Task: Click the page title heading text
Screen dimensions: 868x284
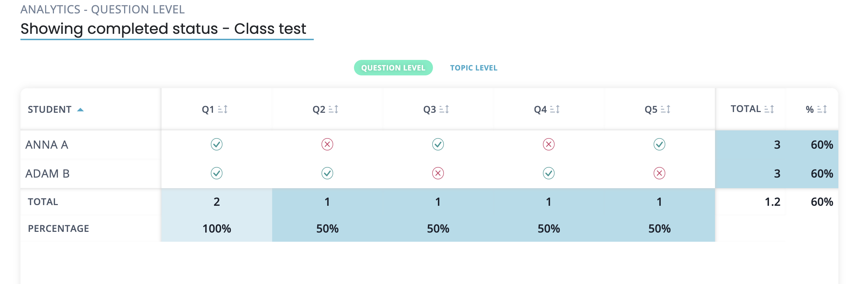Action: click(x=163, y=29)
